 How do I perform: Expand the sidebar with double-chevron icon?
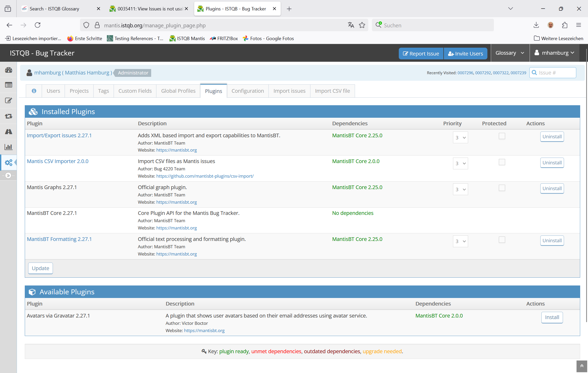(8, 176)
